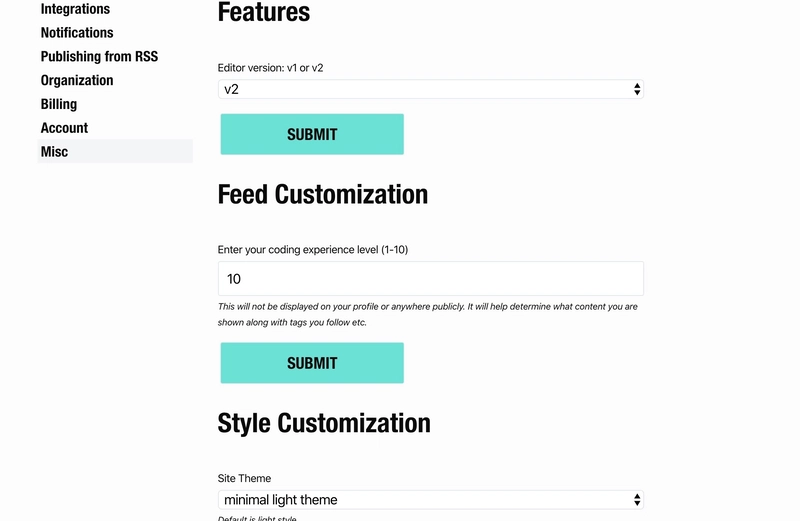Go to Notifications settings
This screenshot has height=521, width=800.
pyautogui.click(x=77, y=33)
